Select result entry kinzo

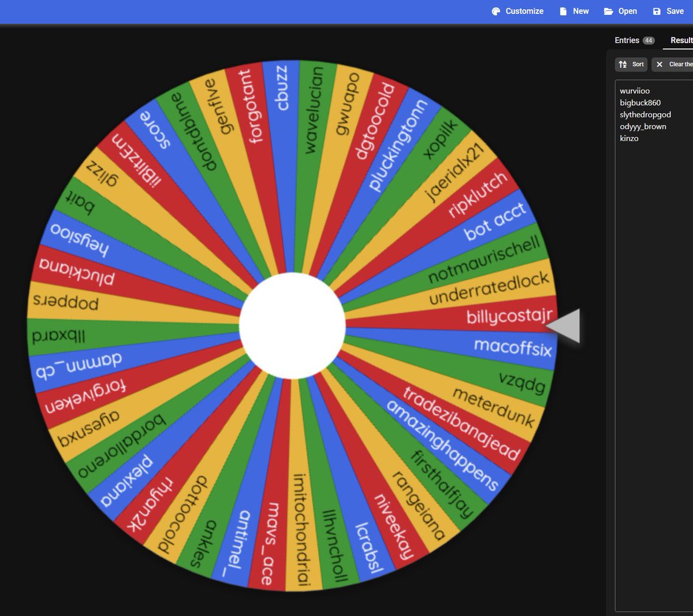click(629, 139)
